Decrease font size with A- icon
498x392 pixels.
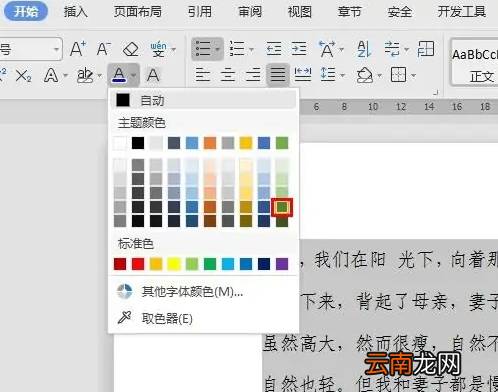(104, 49)
